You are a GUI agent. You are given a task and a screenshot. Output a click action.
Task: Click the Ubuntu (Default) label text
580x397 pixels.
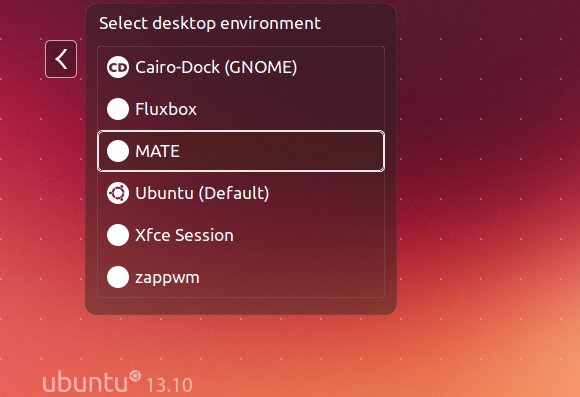pyautogui.click(x=202, y=194)
